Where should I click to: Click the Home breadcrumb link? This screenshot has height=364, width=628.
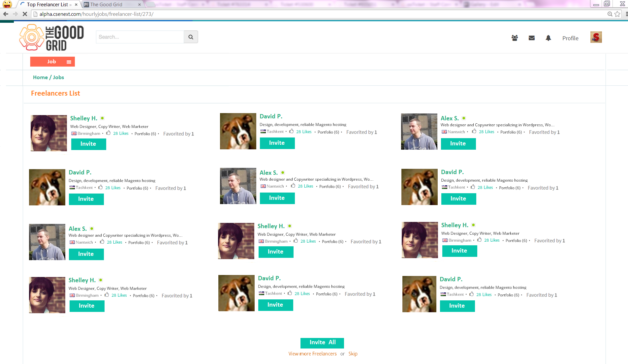40,77
